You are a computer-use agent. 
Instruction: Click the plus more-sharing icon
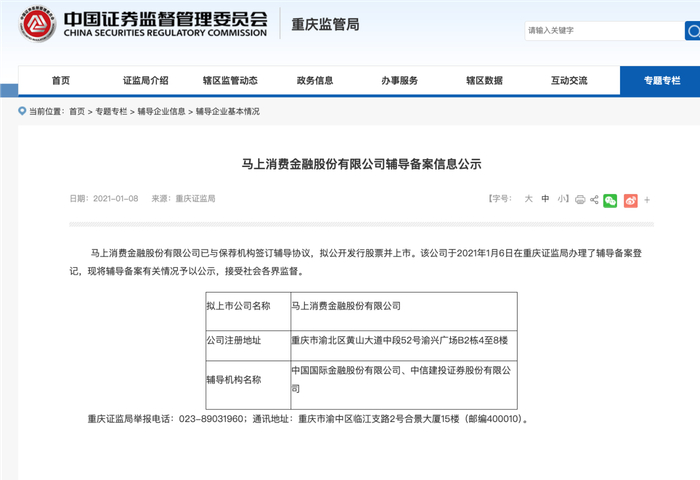pyautogui.click(x=647, y=200)
